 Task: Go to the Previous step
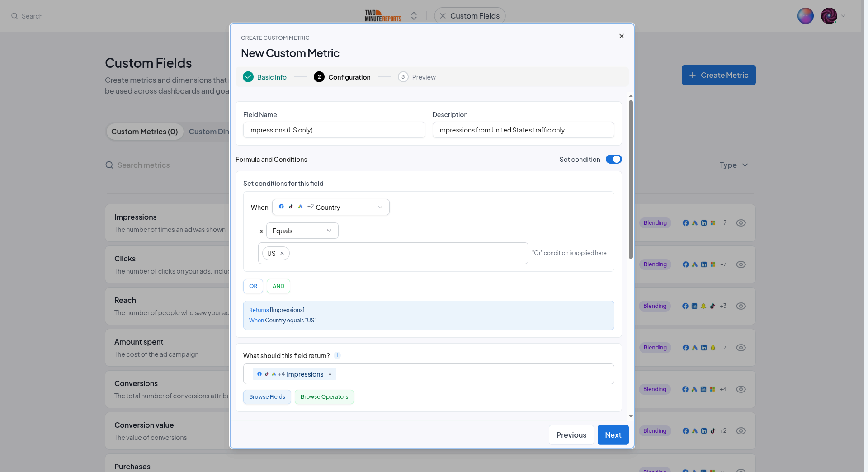[x=571, y=435]
